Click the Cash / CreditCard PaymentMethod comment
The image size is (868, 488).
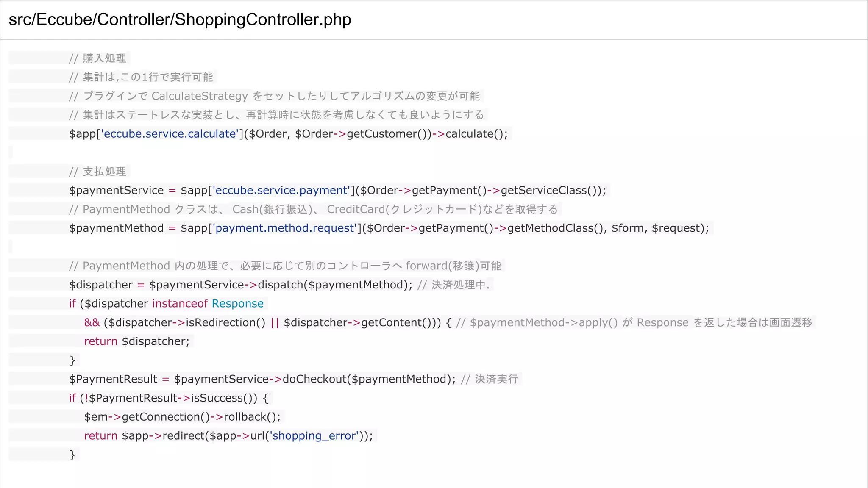point(313,209)
